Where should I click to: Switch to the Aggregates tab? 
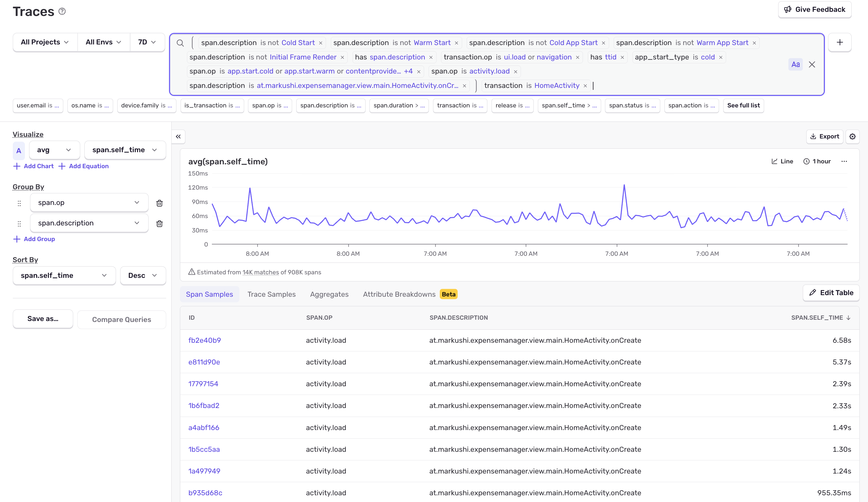click(x=329, y=294)
